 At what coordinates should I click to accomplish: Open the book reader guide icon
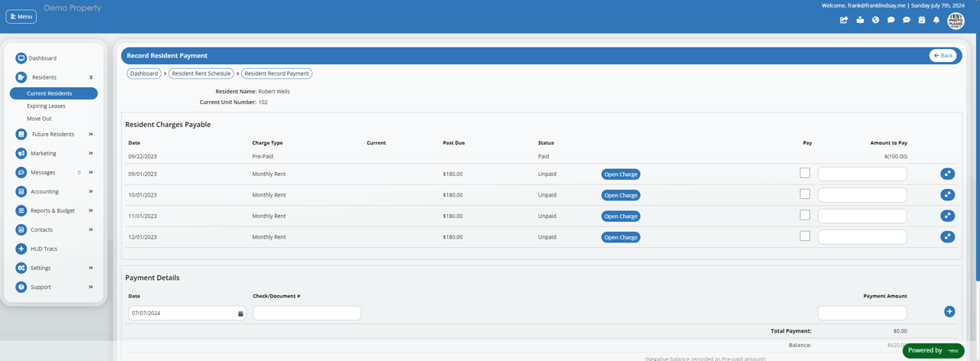(860, 20)
